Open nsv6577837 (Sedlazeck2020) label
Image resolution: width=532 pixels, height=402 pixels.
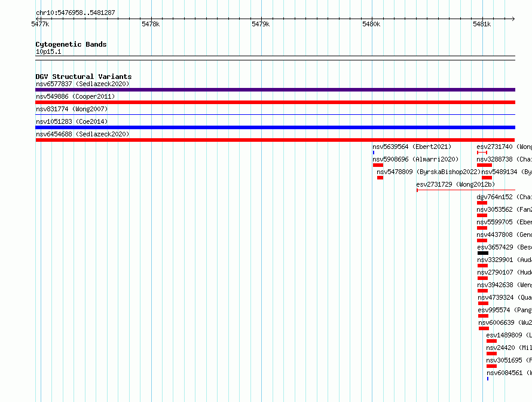coord(82,84)
